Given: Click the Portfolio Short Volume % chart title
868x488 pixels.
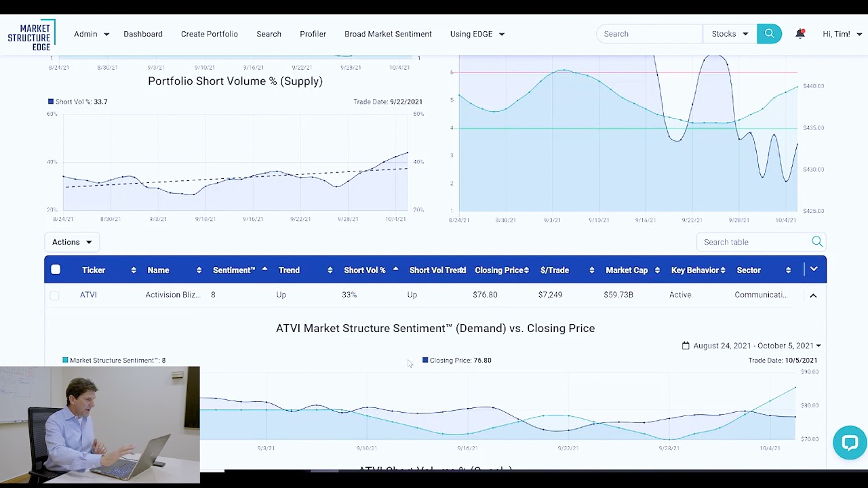Looking at the screenshot, I should (235, 81).
